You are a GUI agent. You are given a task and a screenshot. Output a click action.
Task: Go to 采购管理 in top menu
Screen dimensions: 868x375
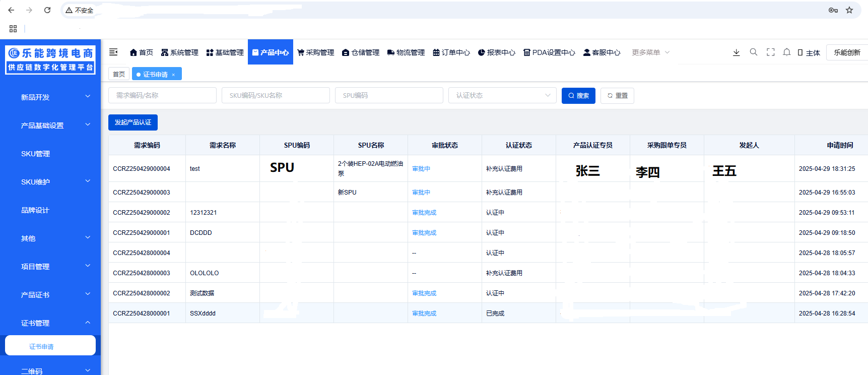point(316,52)
